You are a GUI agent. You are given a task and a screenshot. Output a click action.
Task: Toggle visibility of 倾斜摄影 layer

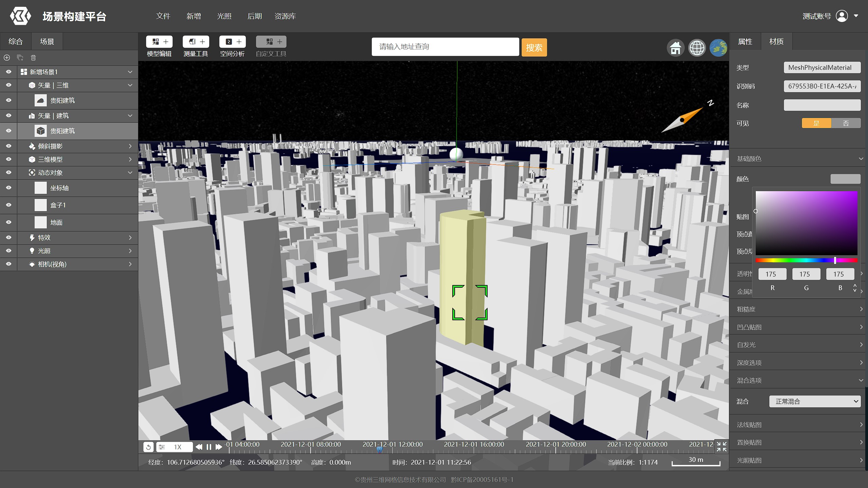9,146
